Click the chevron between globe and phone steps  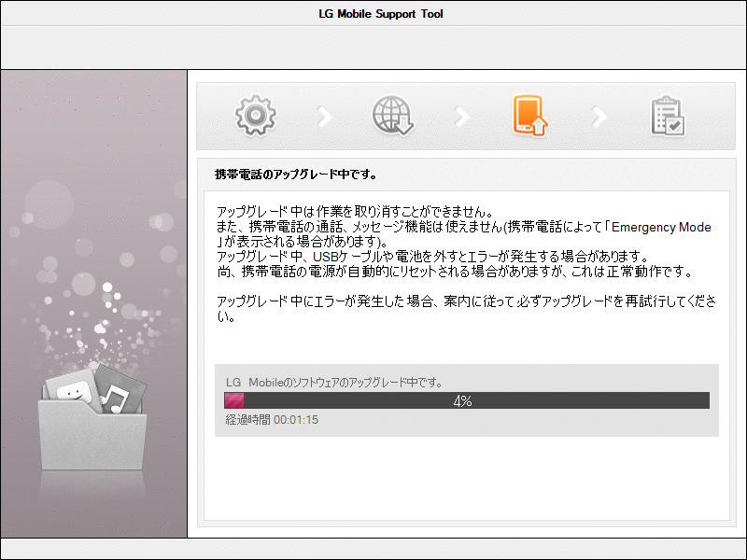coord(461,115)
